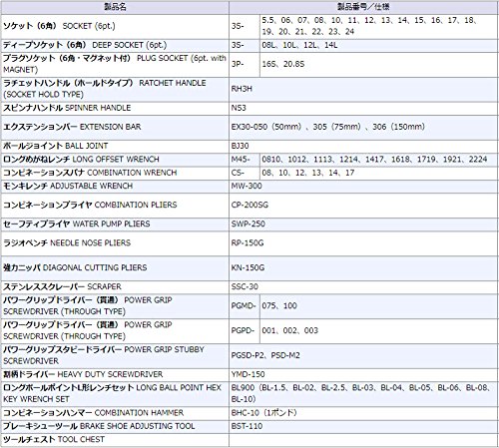
Task: Click product number RP-150G
Action: (363, 243)
